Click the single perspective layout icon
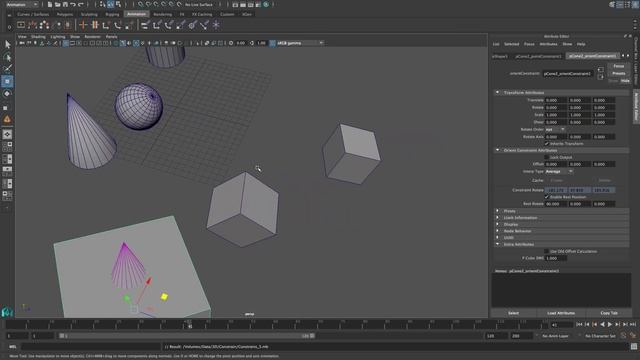 (7, 134)
